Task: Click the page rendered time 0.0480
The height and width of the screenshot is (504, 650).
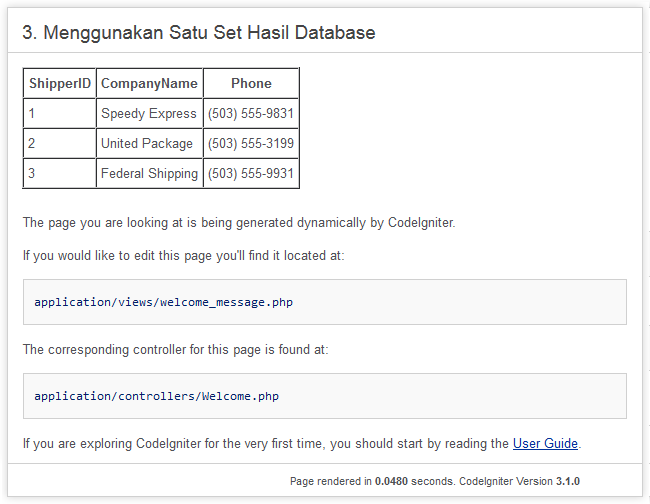Action: pyautogui.click(x=391, y=481)
